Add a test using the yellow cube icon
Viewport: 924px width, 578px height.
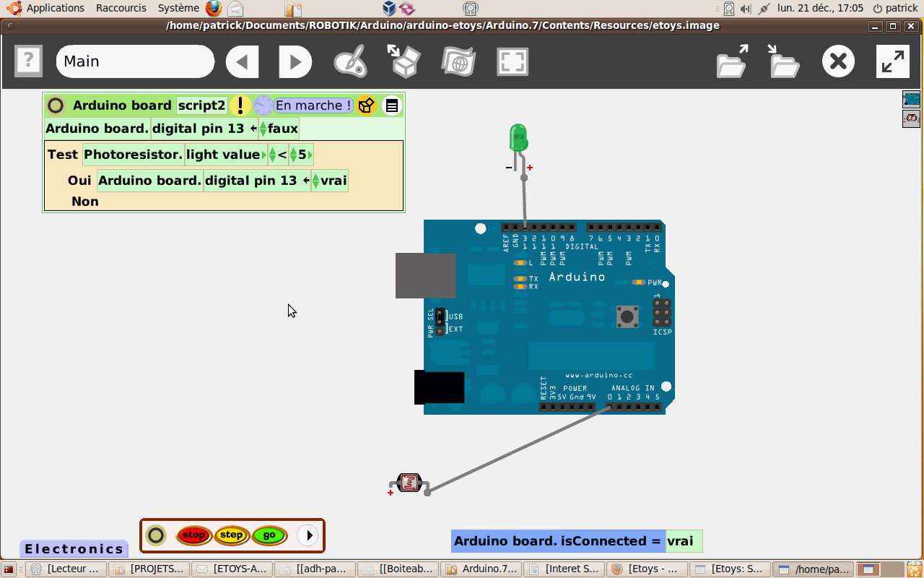pos(366,105)
